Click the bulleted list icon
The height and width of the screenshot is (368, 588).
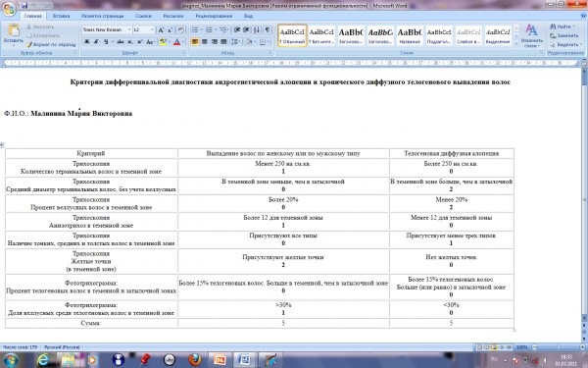pyautogui.click(x=195, y=29)
